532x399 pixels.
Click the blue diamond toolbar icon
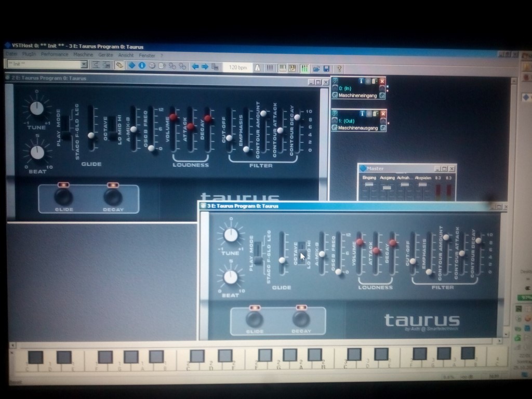(132, 65)
